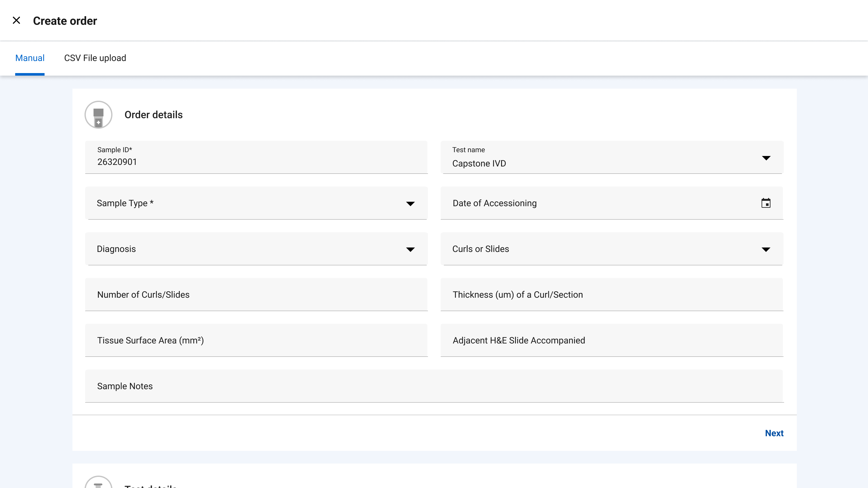The width and height of the screenshot is (868, 488).
Task: Select the Thickness of a Curl/Section field
Action: [x=612, y=294]
